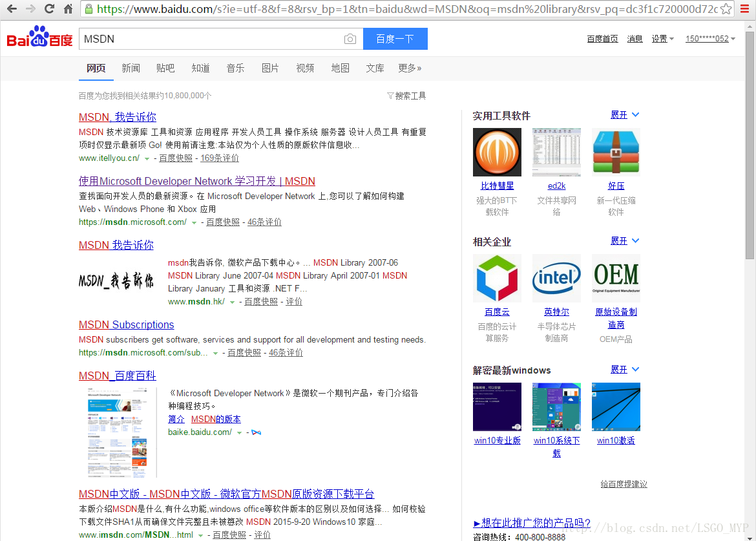The image size is (756, 541).
Task: Open the win10系统下载 thumbnail image
Action: click(556, 407)
